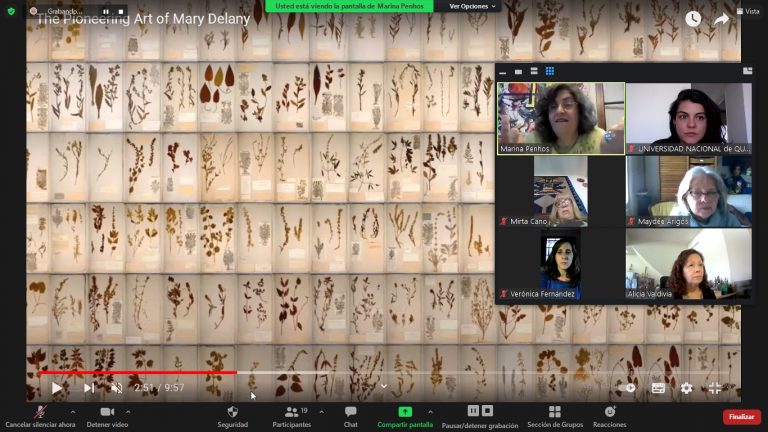Screen dimensions: 768x432
Task: Click the red Finalizar button
Action: pyautogui.click(x=741, y=417)
